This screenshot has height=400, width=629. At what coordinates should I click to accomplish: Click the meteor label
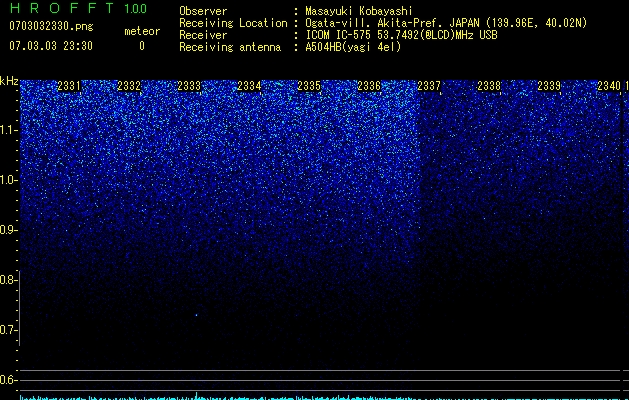pos(142,31)
